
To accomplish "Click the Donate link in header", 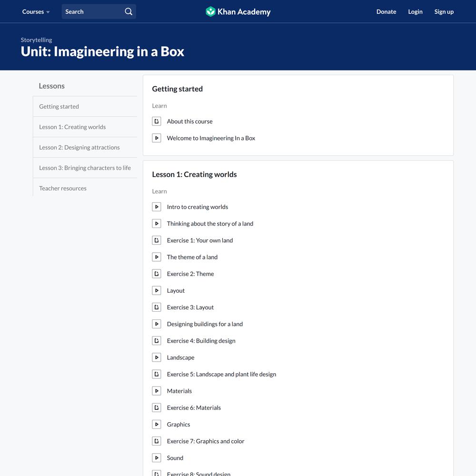I will (386, 11).
